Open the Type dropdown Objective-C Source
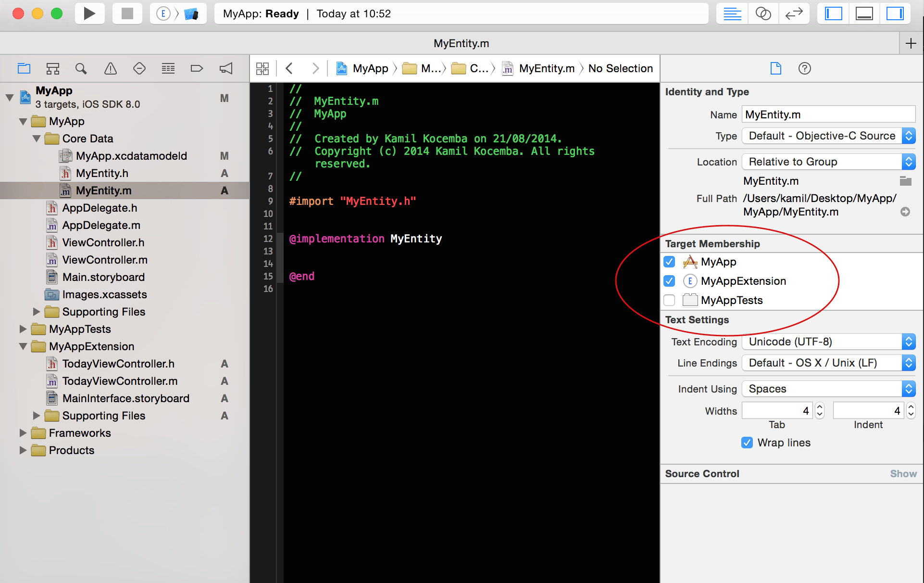The height and width of the screenshot is (583, 924). pos(828,136)
